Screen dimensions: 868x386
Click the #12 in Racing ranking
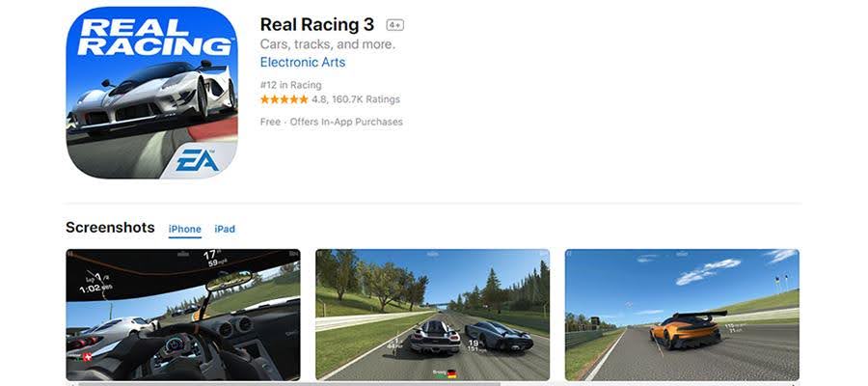coord(290,85)
